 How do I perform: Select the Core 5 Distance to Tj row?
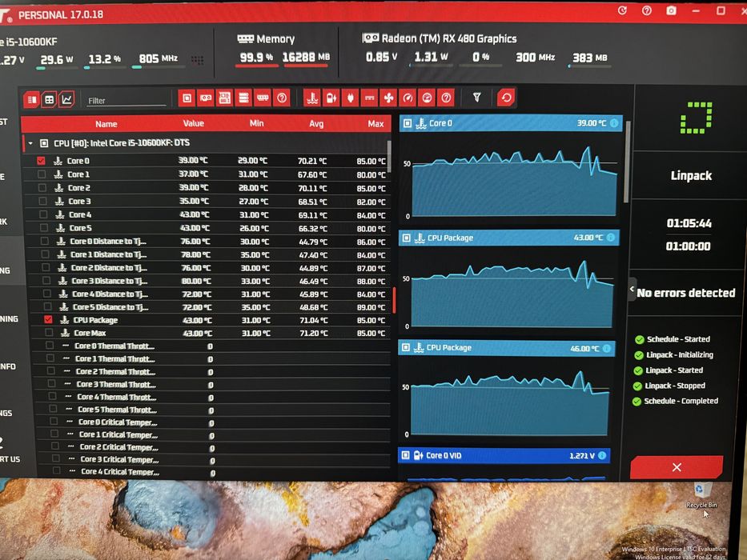(210, 307)
